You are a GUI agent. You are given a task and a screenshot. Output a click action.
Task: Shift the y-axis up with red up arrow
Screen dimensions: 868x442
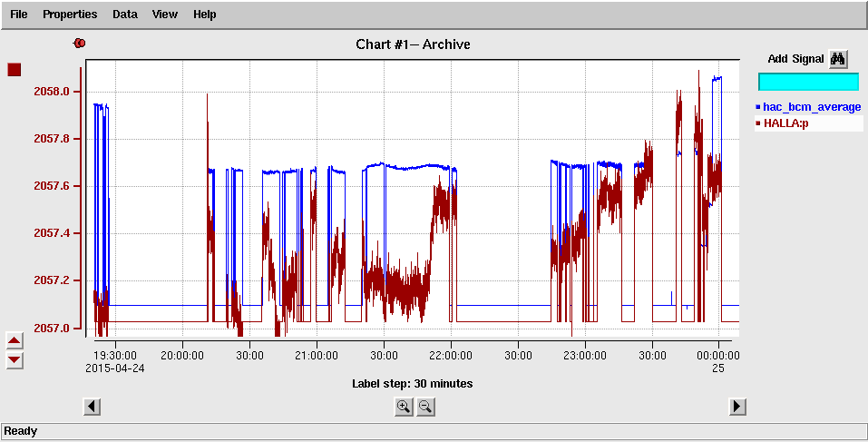(x=15, y=340)
